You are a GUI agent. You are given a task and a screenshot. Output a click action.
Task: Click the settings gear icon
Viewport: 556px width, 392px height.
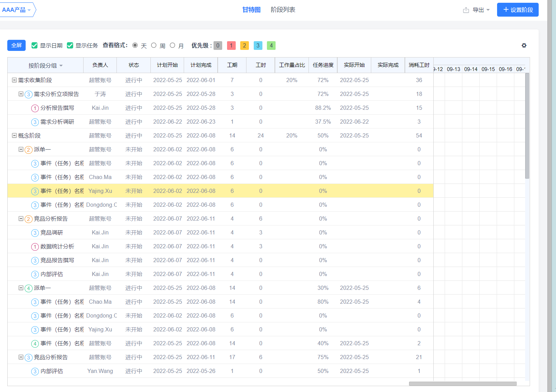pyautogui.click(x=524, y=45)
